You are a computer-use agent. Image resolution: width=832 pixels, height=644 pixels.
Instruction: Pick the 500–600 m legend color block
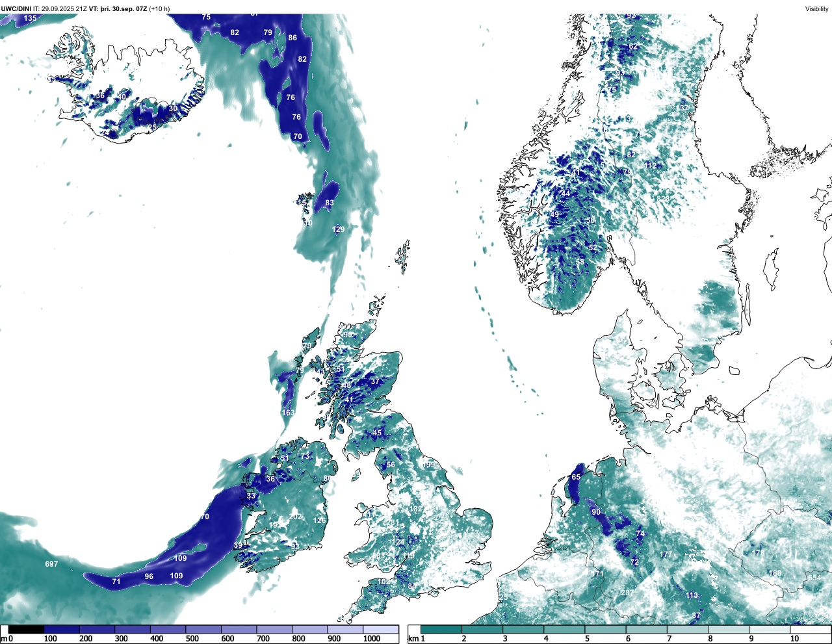[203, 630]
